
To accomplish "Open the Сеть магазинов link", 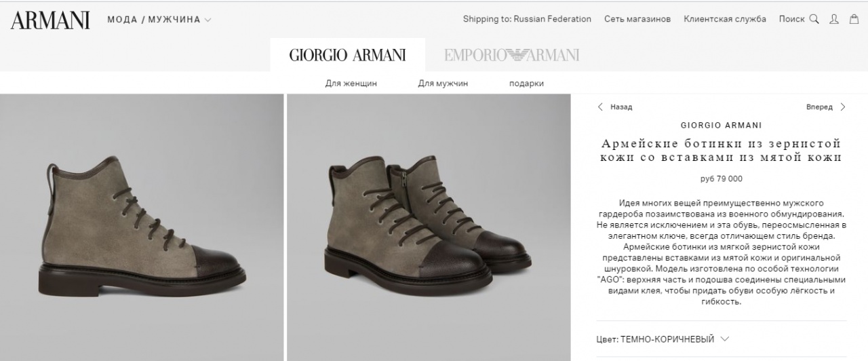I will tap(637, 19).
